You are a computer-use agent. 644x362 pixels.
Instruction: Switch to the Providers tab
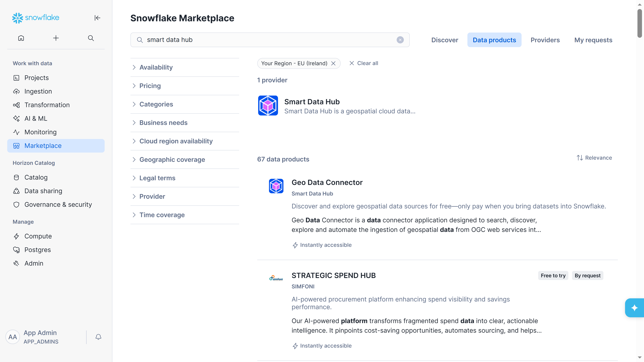coord(545,40)
